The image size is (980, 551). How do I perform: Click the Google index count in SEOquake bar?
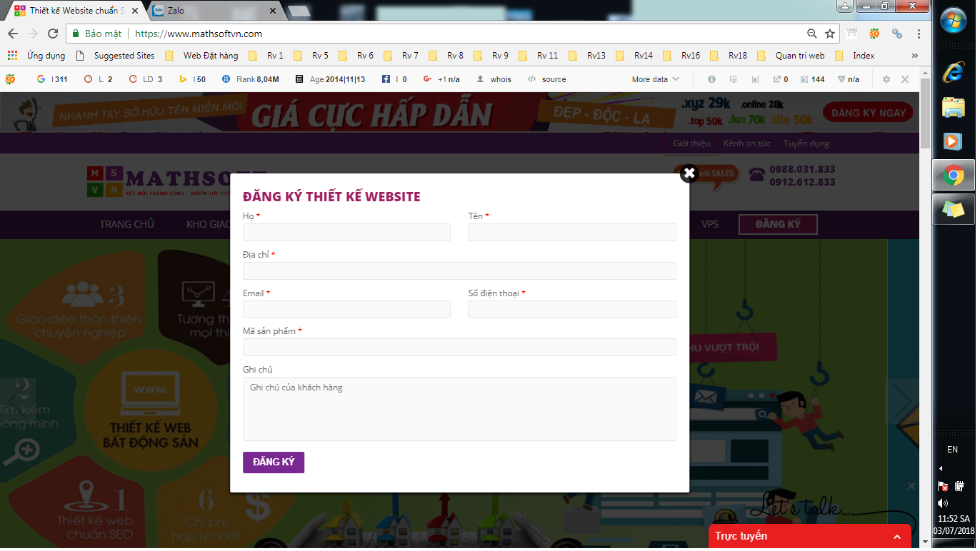[52, 79]
